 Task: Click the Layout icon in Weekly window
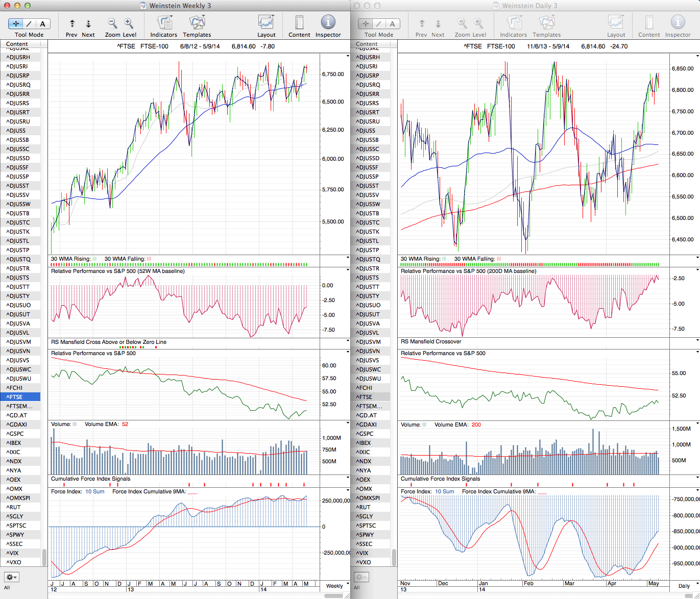266,23
